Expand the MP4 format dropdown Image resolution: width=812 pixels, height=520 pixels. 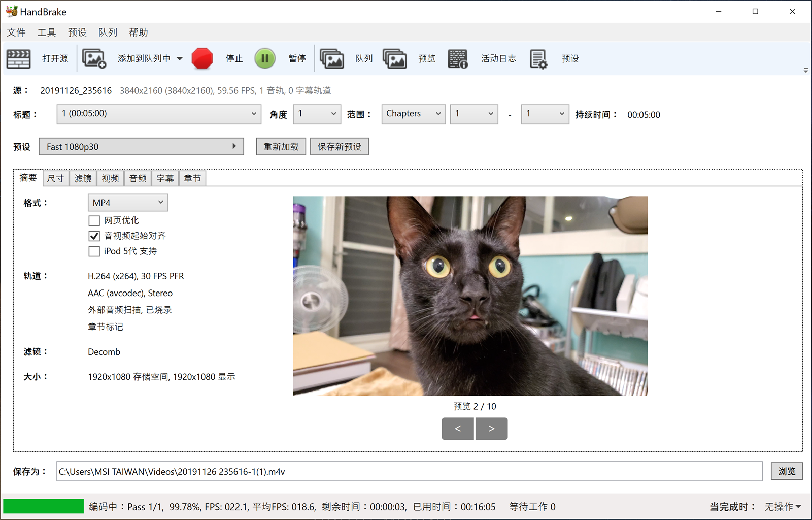(128, 203)
